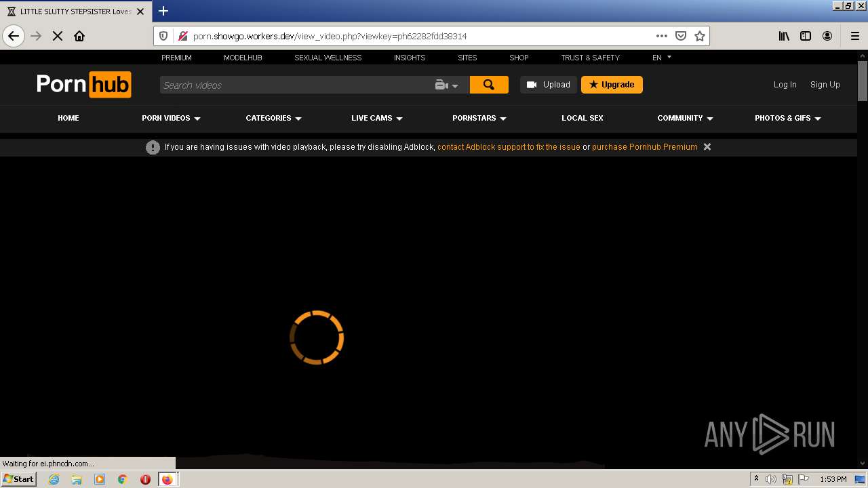Stop page loading with the X button

tap(58, 36)
